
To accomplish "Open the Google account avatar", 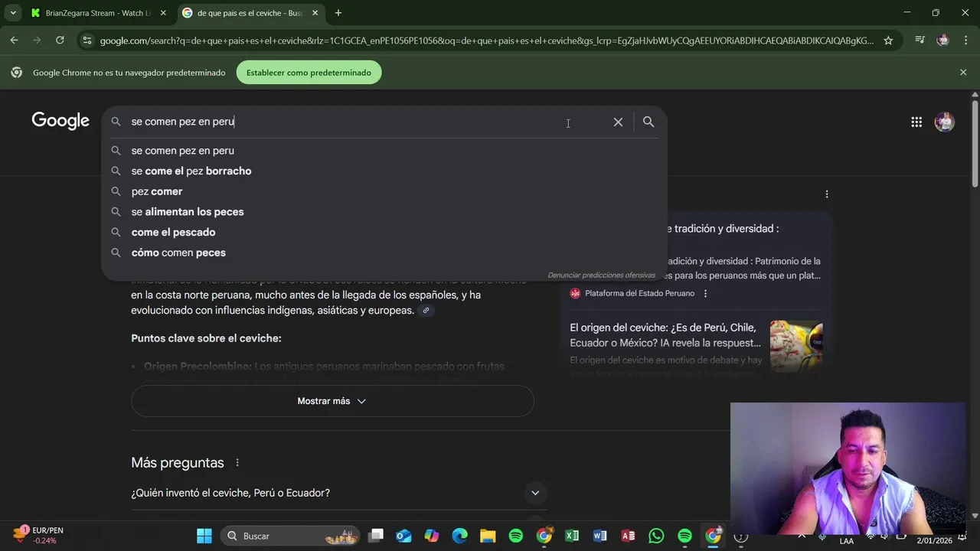I will point(945,122).
